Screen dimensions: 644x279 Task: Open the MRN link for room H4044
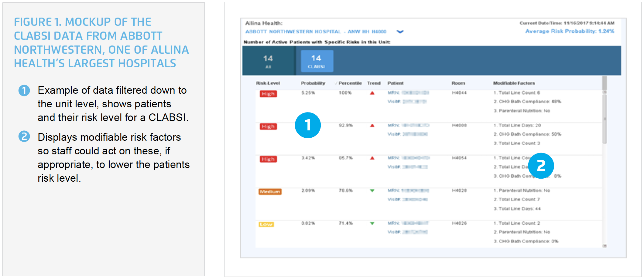(408, 93)
